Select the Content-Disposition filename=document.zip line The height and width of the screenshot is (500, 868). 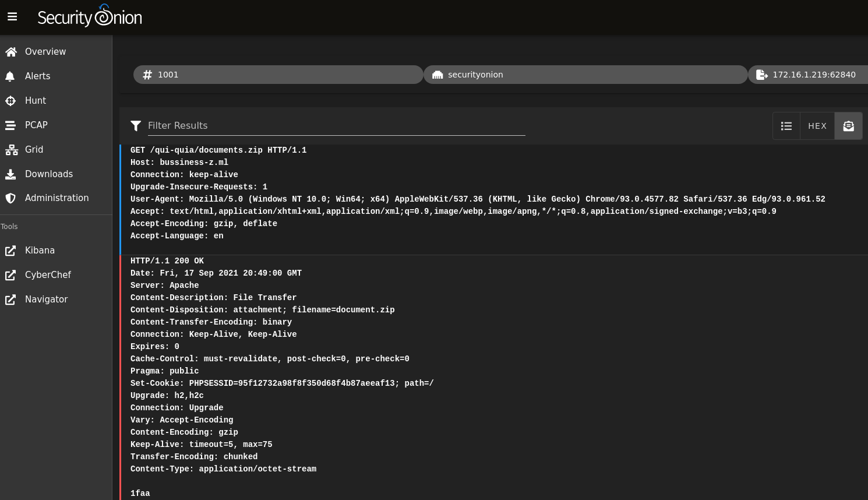click(263, 310)
